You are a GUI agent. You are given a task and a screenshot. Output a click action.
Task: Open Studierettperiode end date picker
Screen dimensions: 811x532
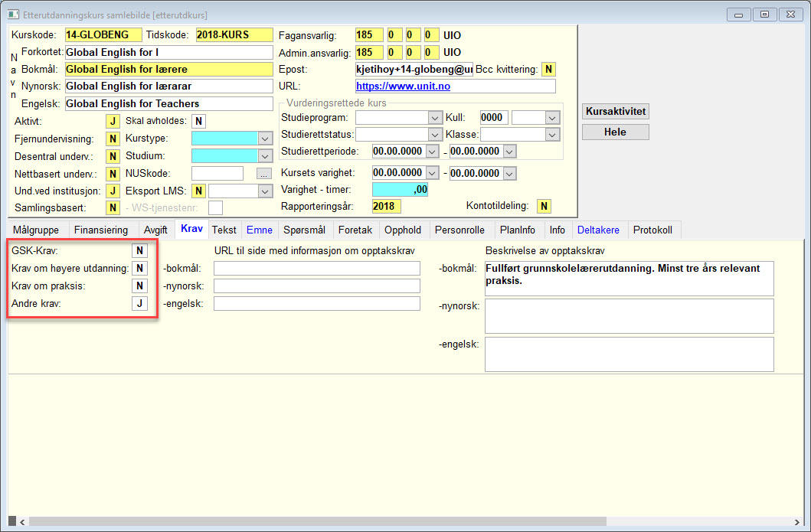tap(509, 152)
